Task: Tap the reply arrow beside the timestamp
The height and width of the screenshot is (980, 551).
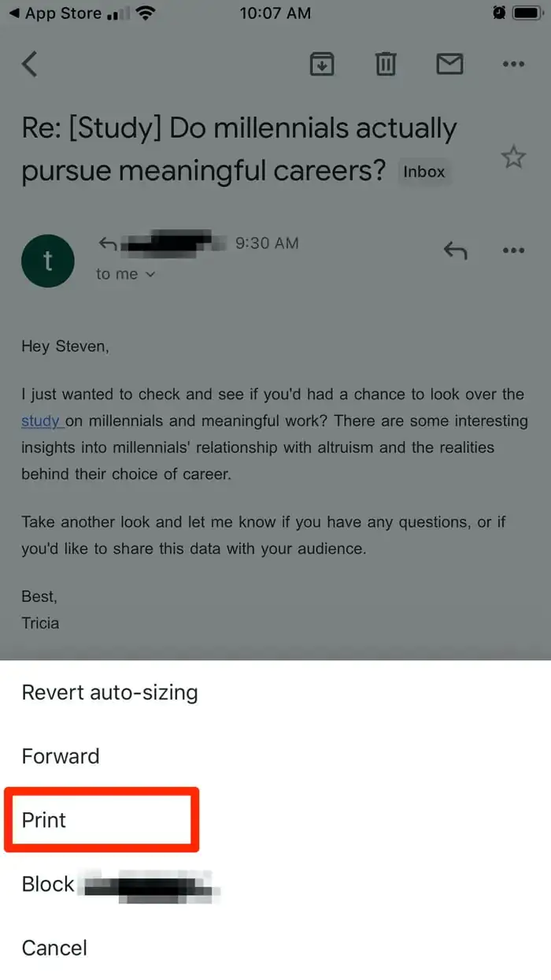Action: tap(455, 251)
